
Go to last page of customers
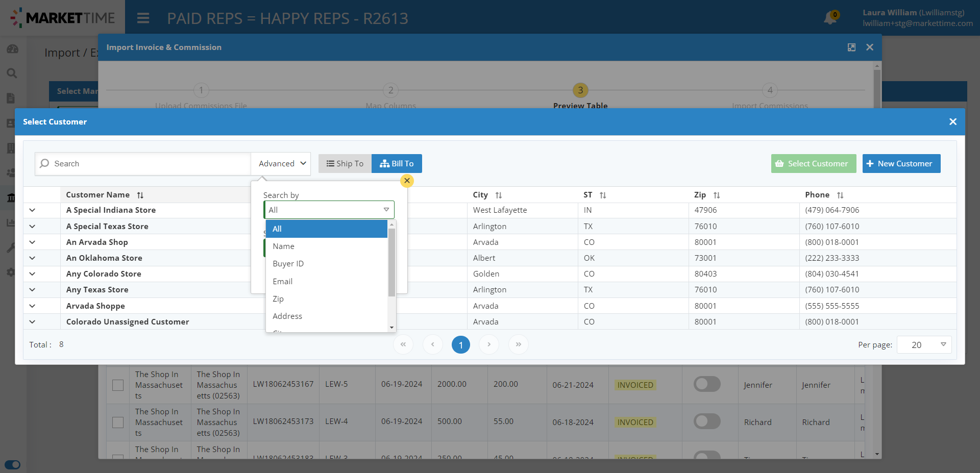[518, 344]
